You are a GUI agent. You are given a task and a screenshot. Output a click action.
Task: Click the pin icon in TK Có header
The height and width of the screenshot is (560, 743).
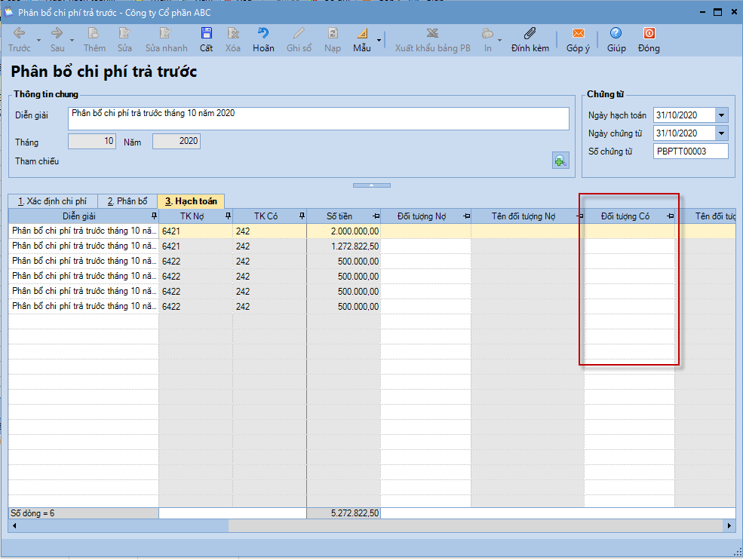[302, 216]
